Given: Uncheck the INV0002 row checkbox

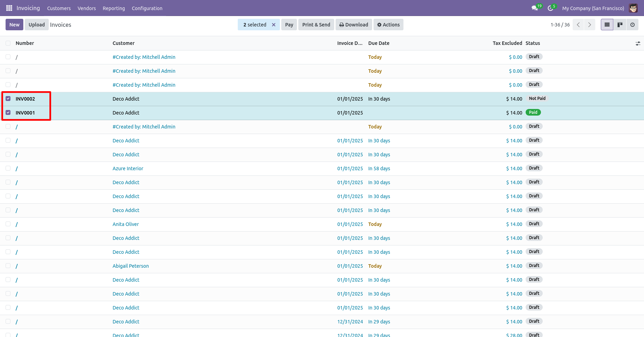Looking at the screenshot, I should (8, 99).
